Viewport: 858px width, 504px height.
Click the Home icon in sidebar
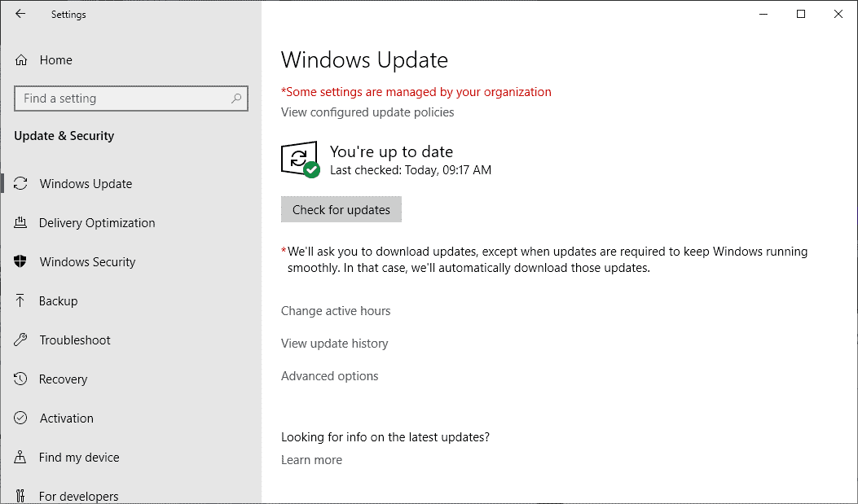click(21, 60)
